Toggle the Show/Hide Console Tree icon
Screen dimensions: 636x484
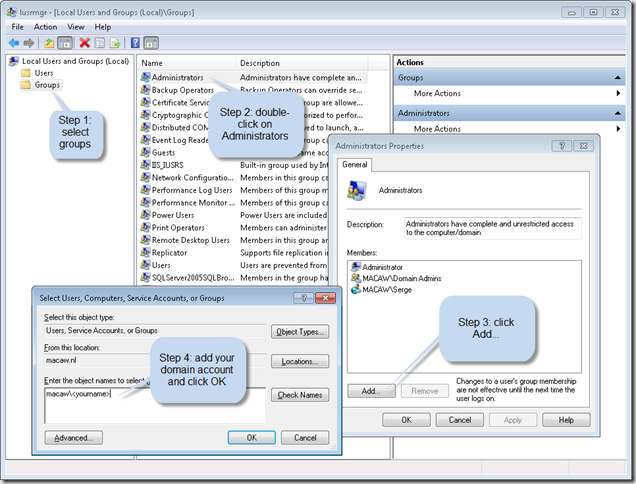coord(65,43)
